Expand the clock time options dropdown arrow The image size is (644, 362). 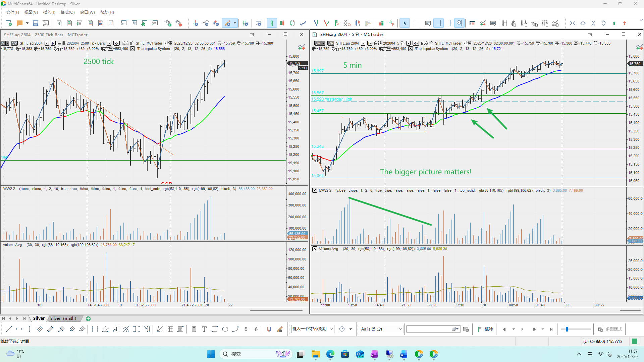click(x=351, y=329)
